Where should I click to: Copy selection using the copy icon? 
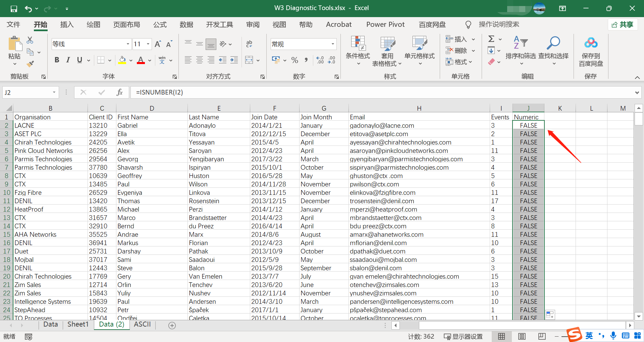pos(30,52)
